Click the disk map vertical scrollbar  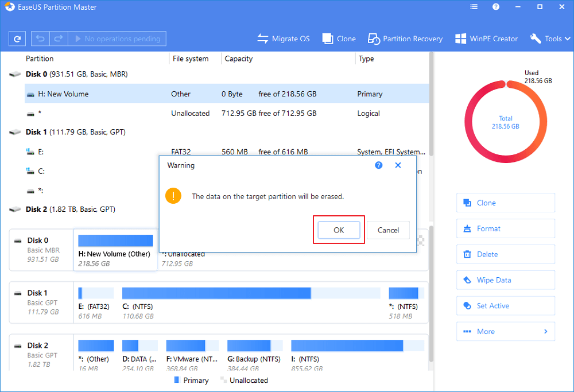click(431, 293)
